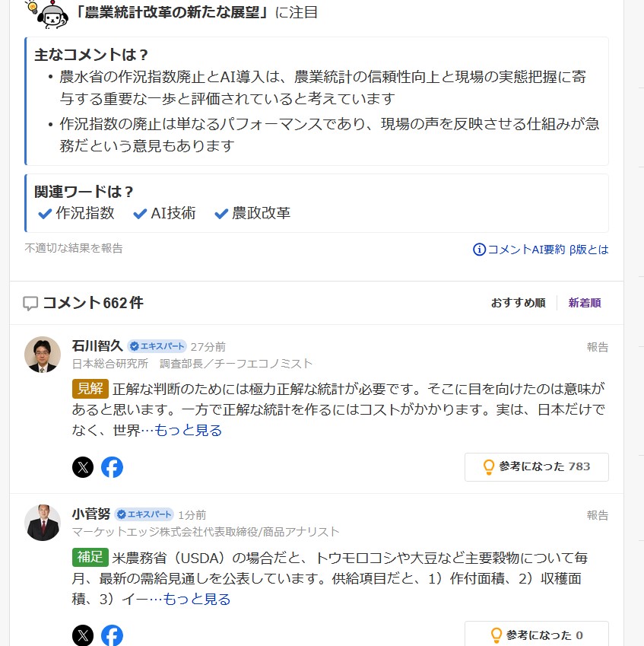The width and height of the screenshot is (644, 646).
Task: Open 石川智久's profile photo
Action: coord(43,355)
